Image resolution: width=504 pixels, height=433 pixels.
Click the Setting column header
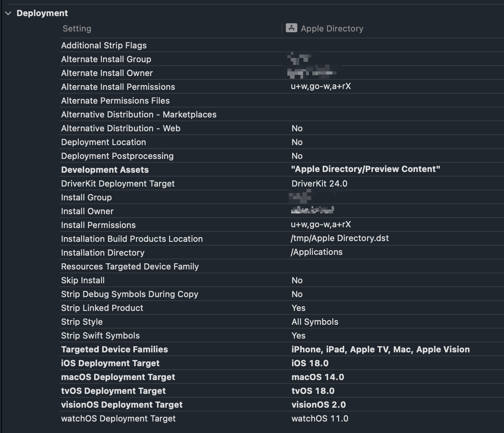77,28
